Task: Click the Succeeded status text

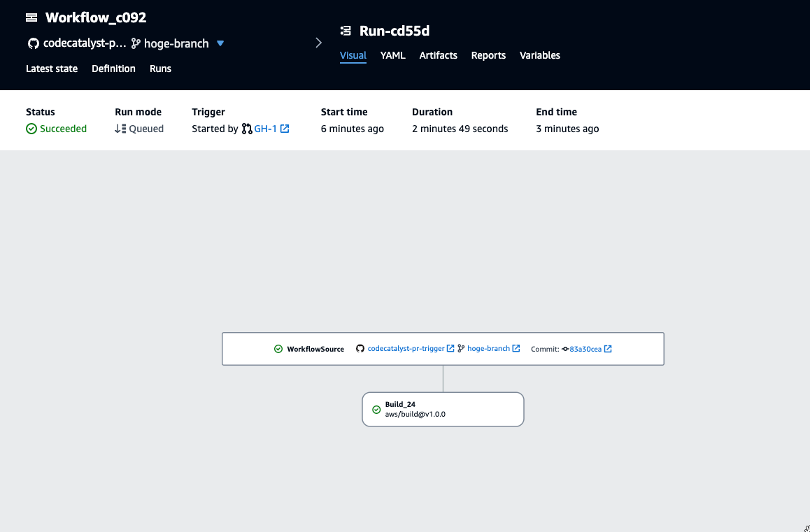Action: tap(64, 129)
